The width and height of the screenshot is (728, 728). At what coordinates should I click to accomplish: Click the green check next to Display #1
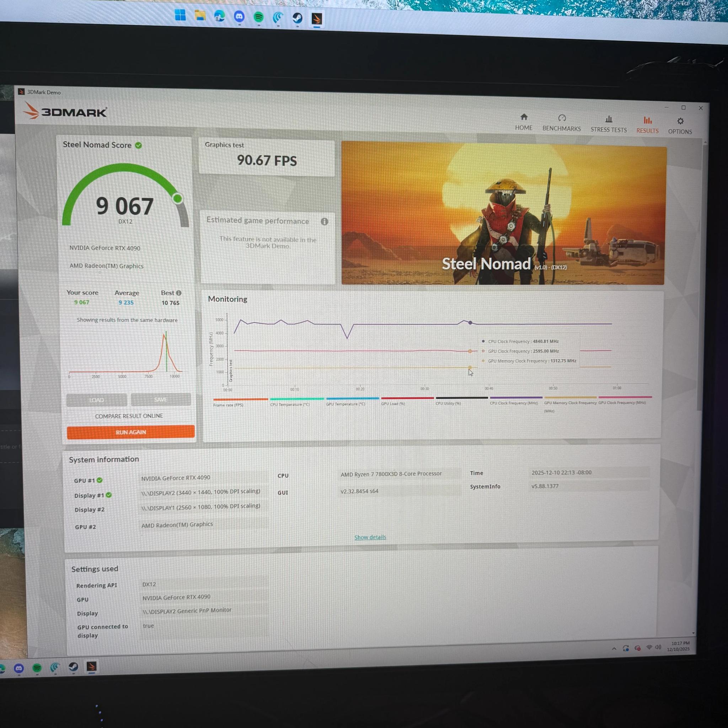point(108,495)
